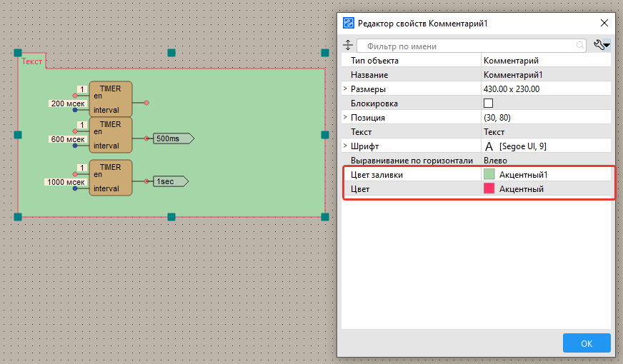This screenshot has width=623, height=364.
Task: Click the red Цвет swatch
Action: click(489, 189)
